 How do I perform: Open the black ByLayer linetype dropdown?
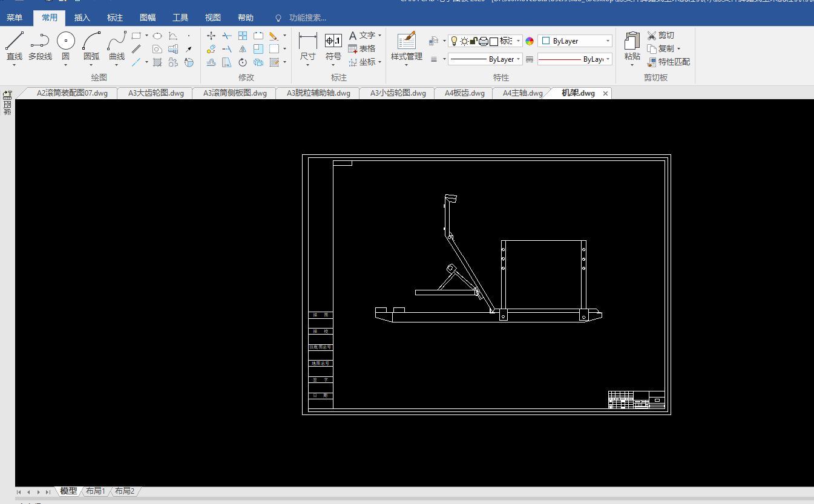click(519, 59)
